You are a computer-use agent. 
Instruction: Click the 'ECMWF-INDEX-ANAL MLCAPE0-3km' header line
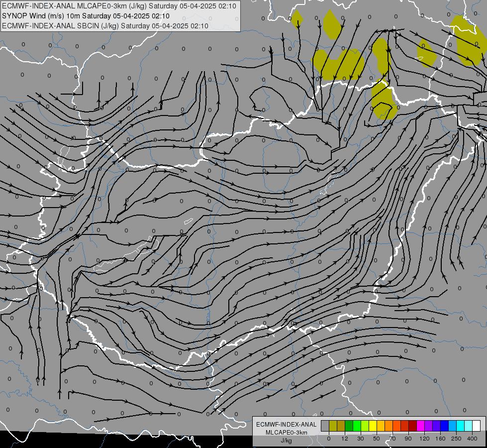click(x=119, y=6)
